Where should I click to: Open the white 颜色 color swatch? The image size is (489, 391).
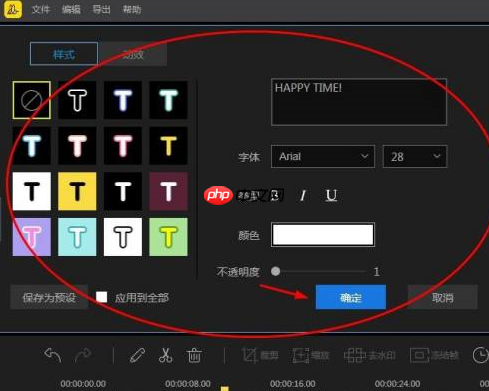tap(323, 235)
